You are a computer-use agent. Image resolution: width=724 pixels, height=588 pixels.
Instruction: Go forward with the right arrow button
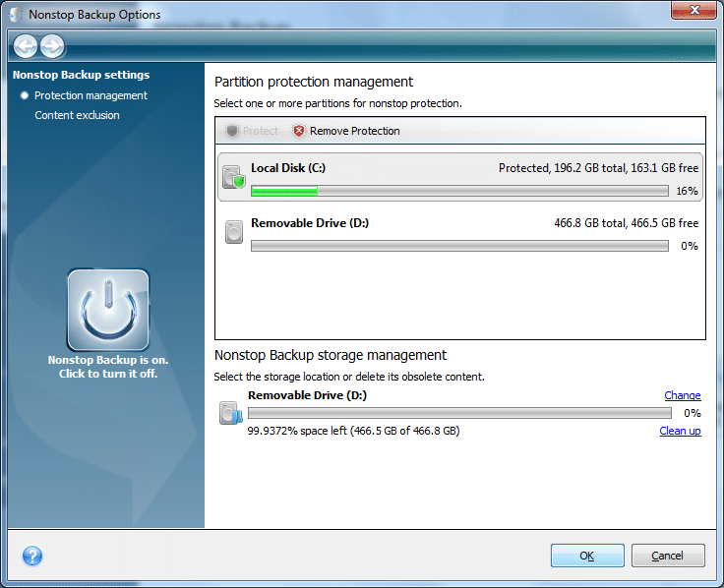pyautogui.click(x=52, y=46)
